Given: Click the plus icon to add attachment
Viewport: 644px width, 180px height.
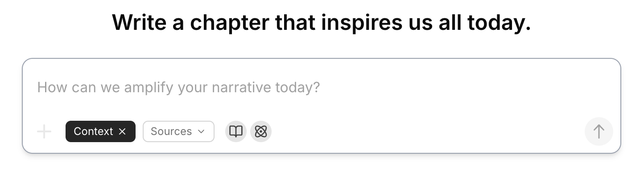Looking at the screenshot, I should point(44,131).
